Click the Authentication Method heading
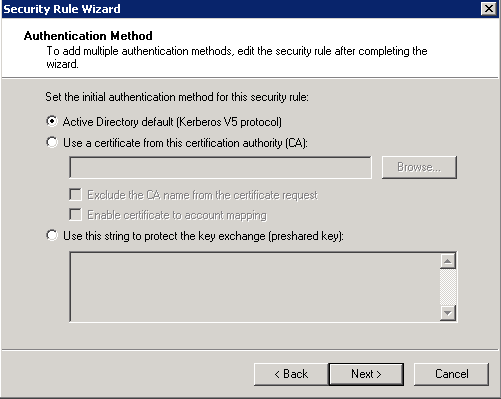Screen dimensions: 501x399 click(x=88, y=36)
